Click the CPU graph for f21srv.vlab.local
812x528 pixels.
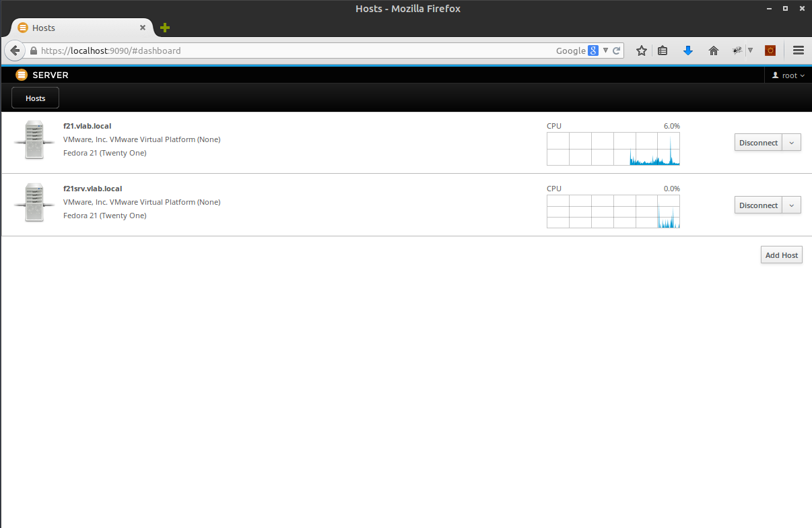coord(613,211)
